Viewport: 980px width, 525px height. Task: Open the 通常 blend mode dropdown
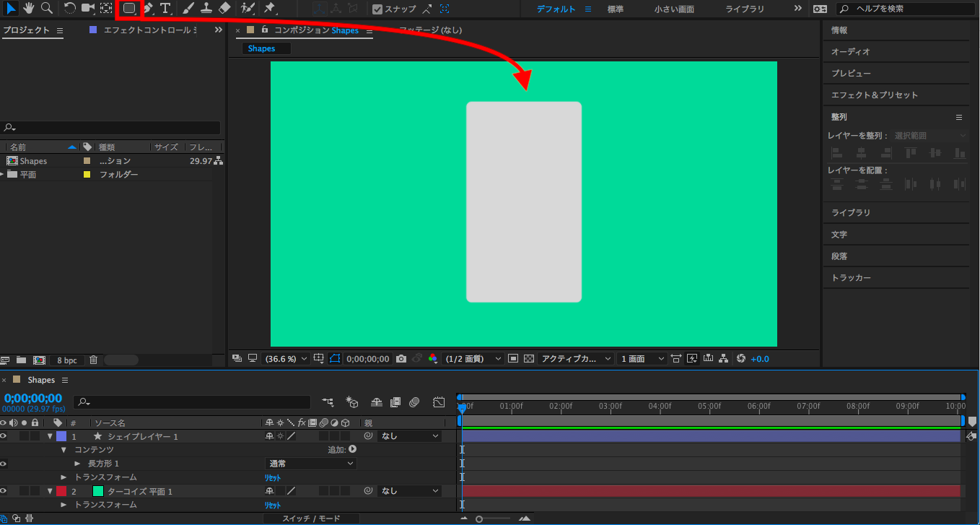311,464
